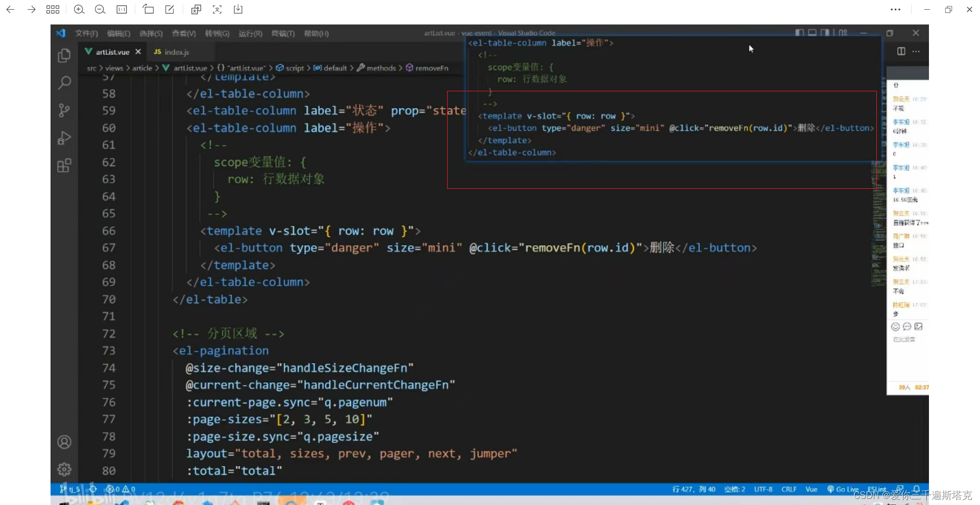Screen dimensions: 980x505
Task: Open the 转到(G) menu
Action: (x=217, y=33)
